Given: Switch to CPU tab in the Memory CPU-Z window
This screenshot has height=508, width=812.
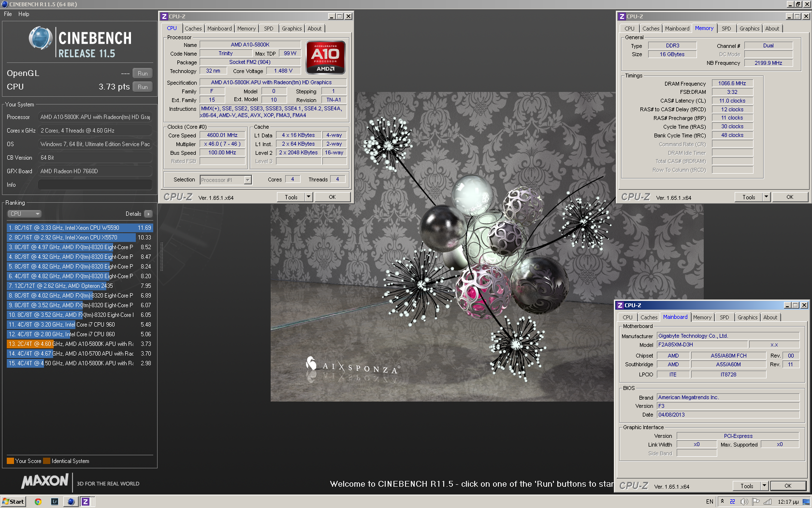Looking at the screenshot, I should click(629, 29).
